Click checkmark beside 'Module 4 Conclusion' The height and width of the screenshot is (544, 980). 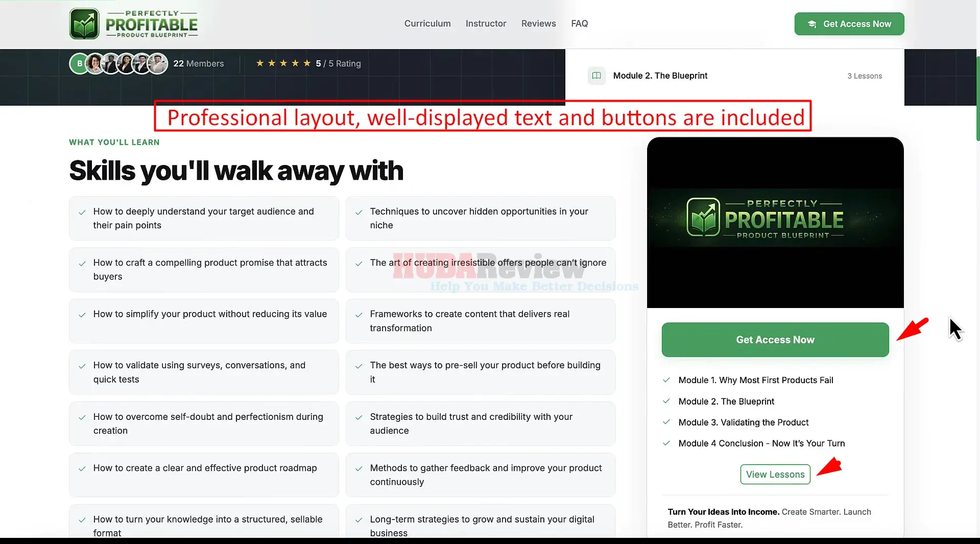tap(666, 443)
